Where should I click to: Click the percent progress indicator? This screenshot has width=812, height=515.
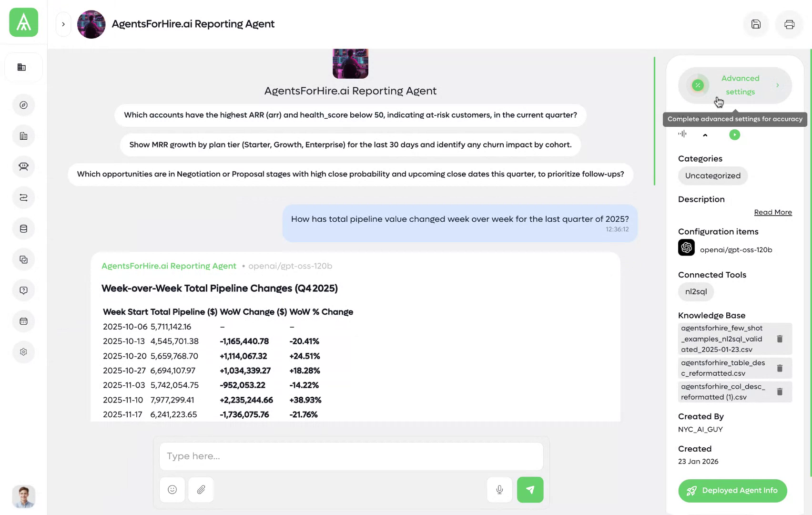click(698, 85)
